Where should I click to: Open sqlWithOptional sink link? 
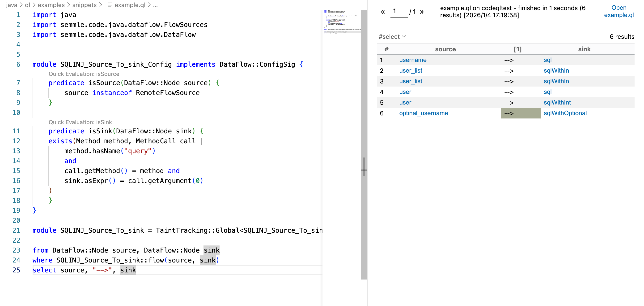[565, 113]
